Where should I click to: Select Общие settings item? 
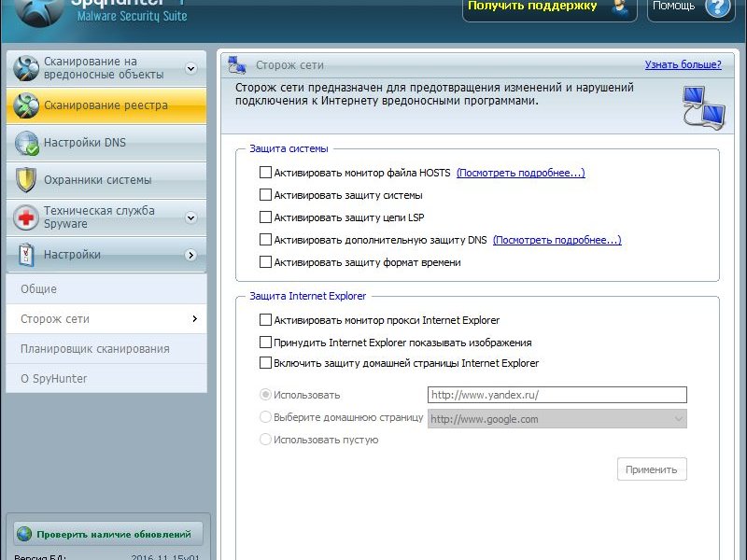[106, 289]
